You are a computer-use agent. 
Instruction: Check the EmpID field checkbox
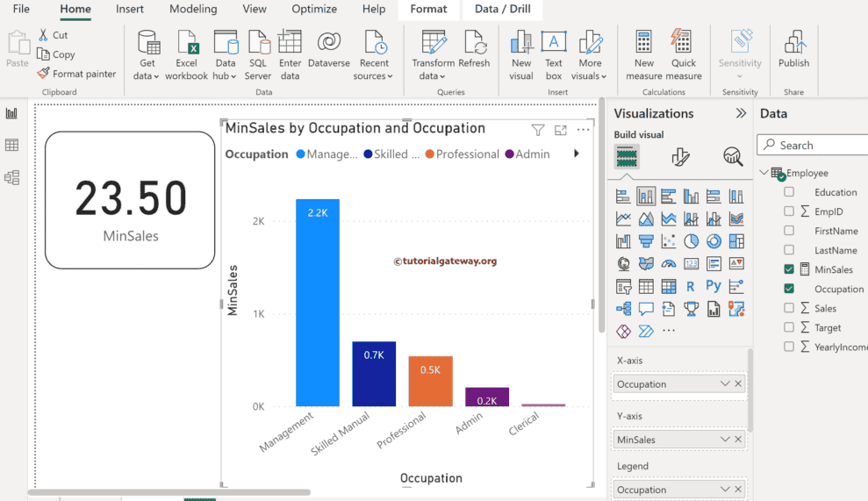789,211
